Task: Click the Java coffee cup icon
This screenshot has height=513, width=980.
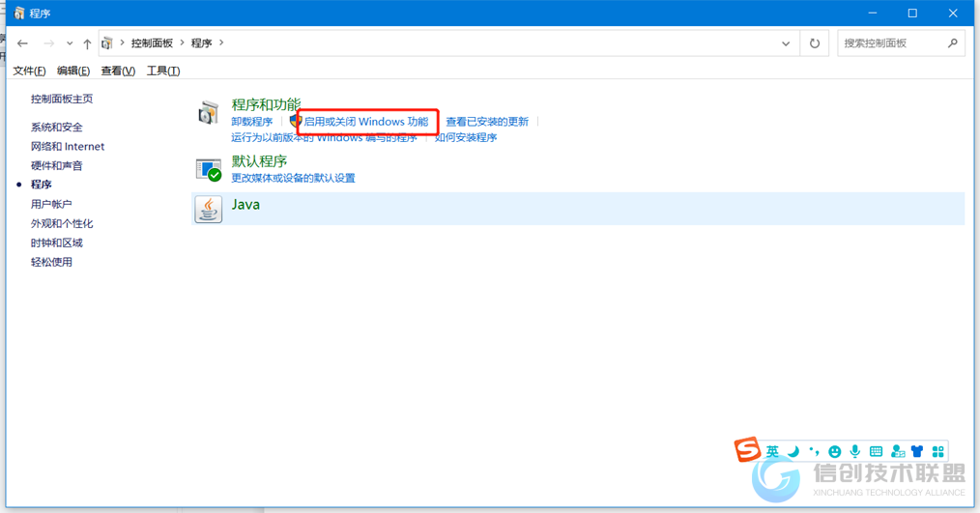Action: (208, 210)
